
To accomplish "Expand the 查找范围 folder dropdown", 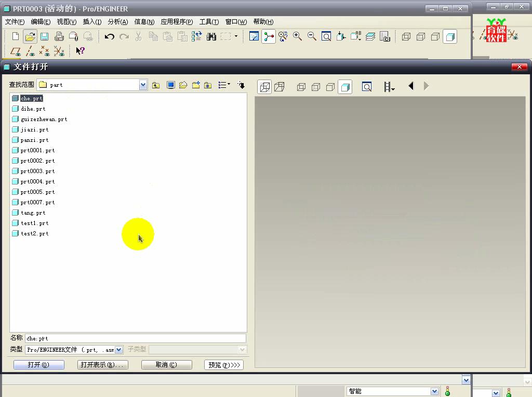I will coord(143,85).
